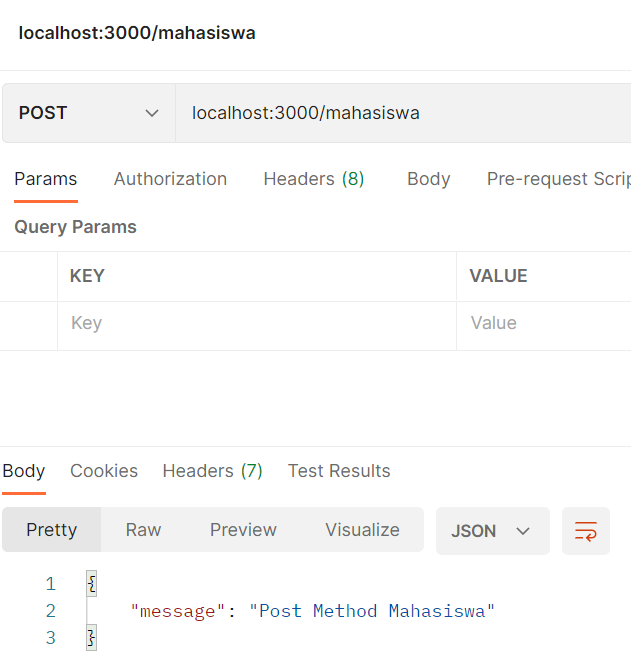Click the request URL input field
The width and height of the screenshot is (631, 663).
(403, 113)
